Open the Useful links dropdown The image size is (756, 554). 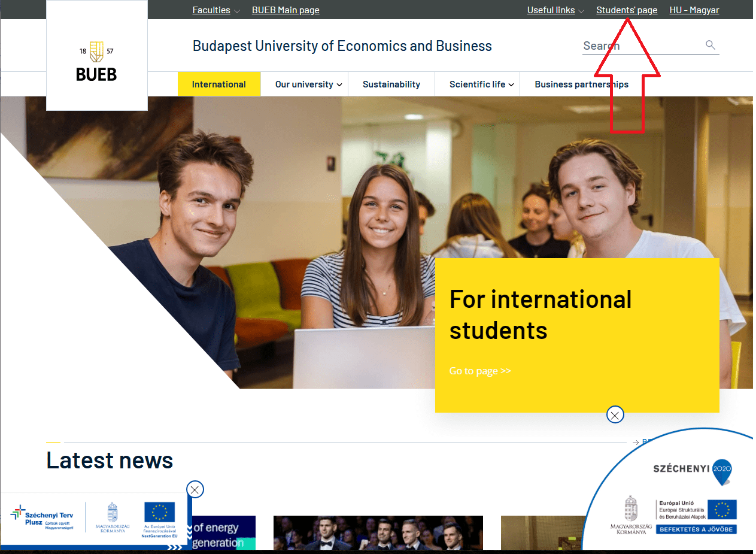(x=555, y=10)
